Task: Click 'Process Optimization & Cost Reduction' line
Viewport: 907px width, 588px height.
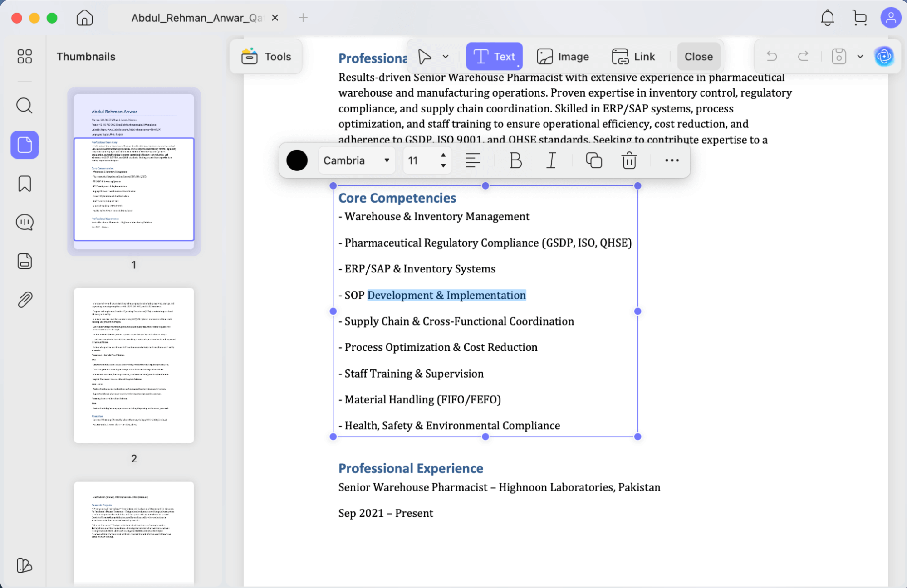Action: click(438, 347)
